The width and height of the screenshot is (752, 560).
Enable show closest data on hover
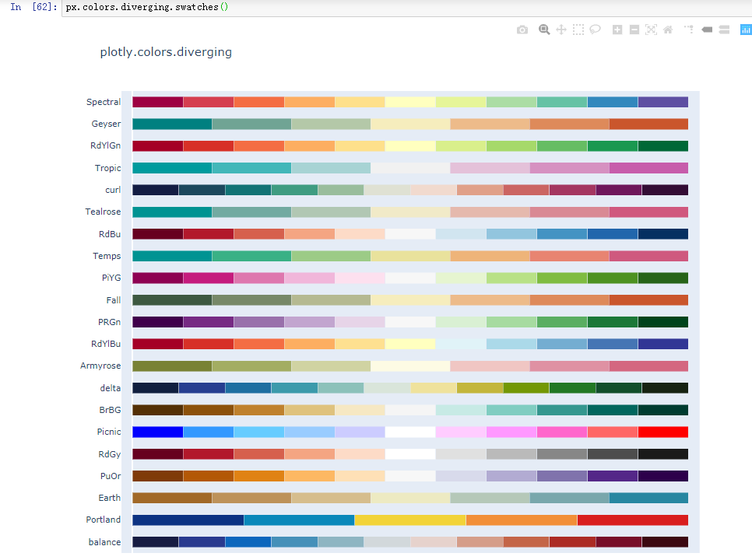705,30
